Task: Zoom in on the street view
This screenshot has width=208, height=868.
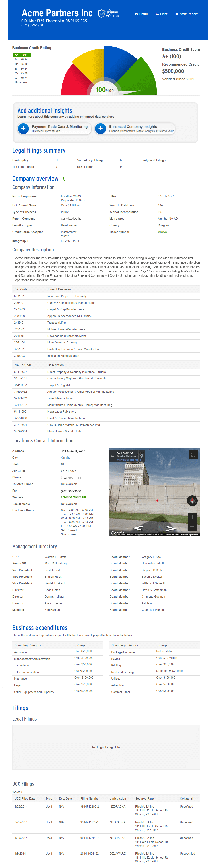Action: pos(192,517)
